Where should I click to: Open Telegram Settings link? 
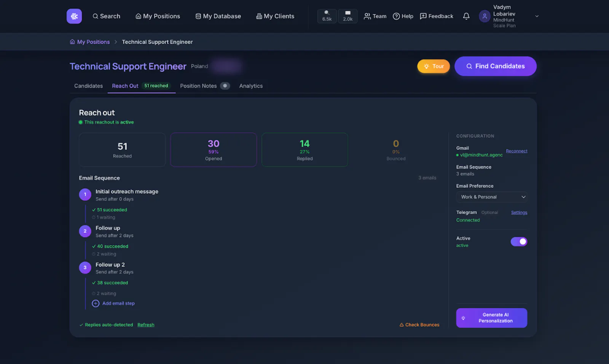(x=519, y=213)
